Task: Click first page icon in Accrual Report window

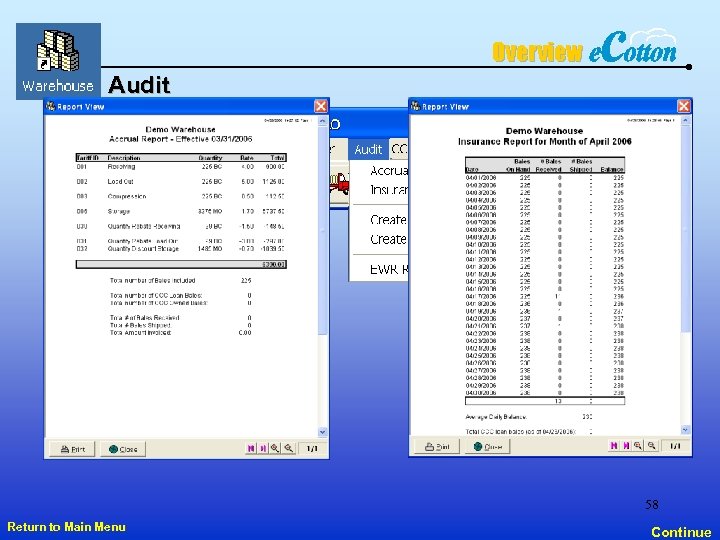Action: pyautogui.click(x=251, y=448)
